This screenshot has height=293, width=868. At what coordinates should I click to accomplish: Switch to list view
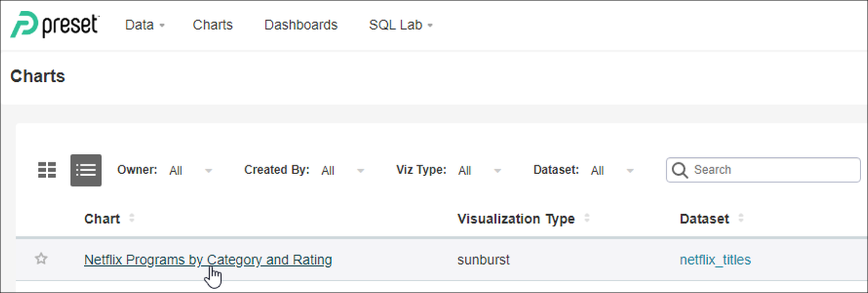(86, 170)
